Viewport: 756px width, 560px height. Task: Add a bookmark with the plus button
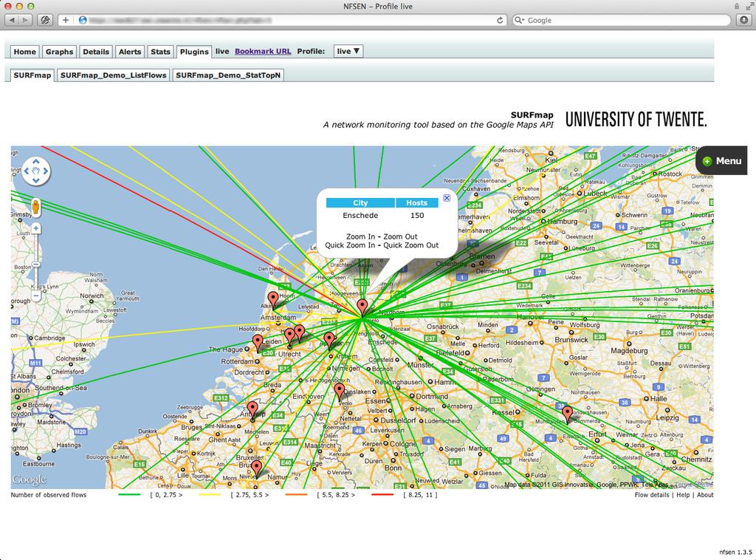click(x=65, y=20)
